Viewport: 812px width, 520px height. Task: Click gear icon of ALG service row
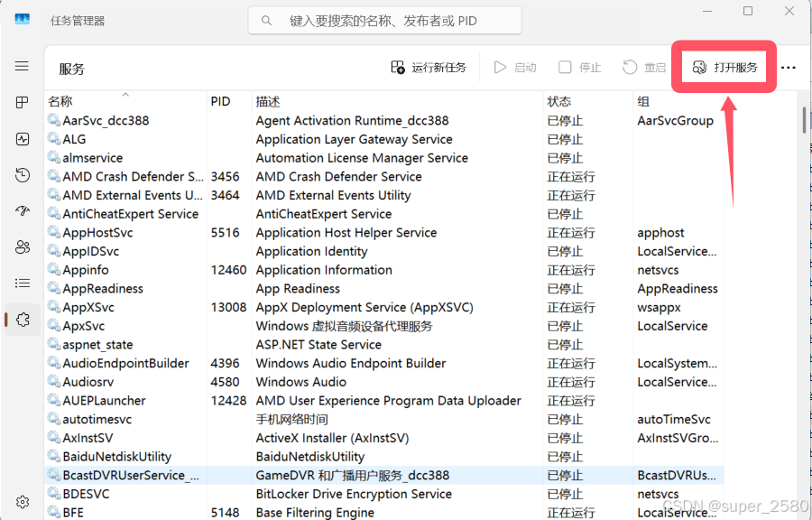tap(54, 139)
